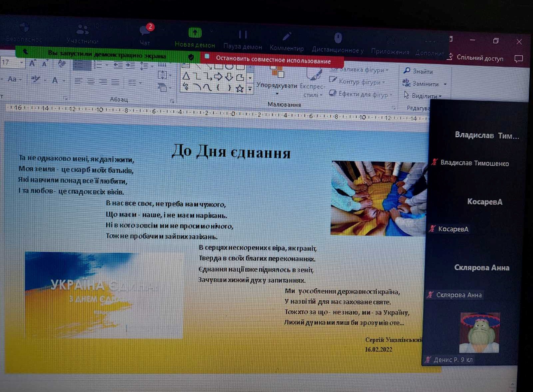Click the shield icon on green share bar
Image resolution: width=533 pixels, height=392 pixels.
[x=191, y=57]
